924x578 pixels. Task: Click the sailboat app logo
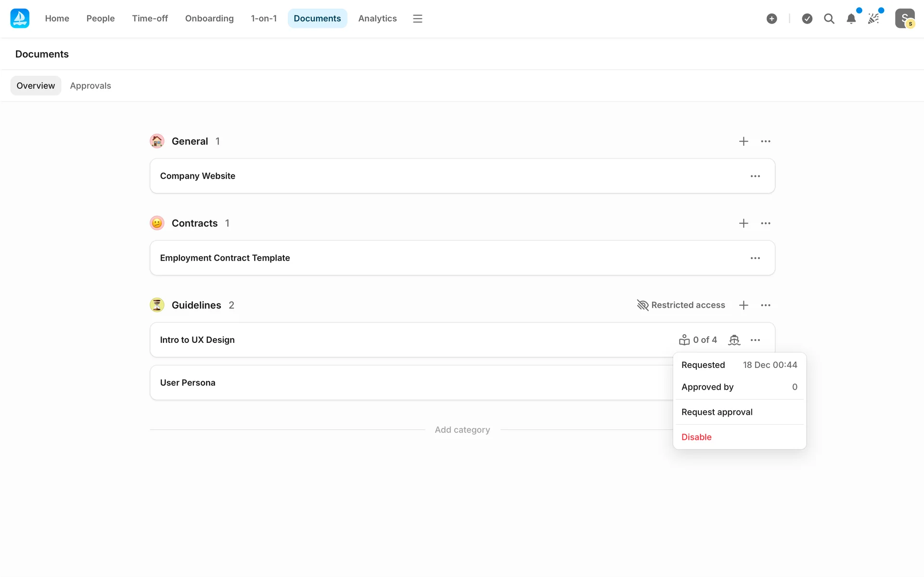point(20,18)
